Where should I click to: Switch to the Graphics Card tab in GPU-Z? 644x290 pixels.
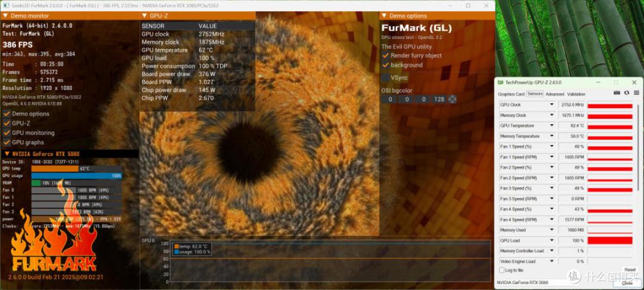coord(511,94)
